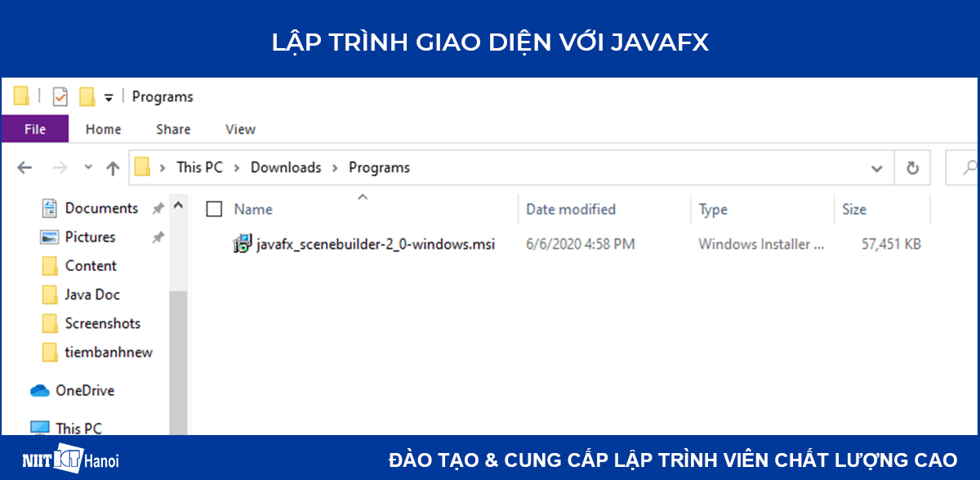Viewport: 980px width, 480px height.
Task: Click Programs in the address breadcrumb
Action: point(379,167)
